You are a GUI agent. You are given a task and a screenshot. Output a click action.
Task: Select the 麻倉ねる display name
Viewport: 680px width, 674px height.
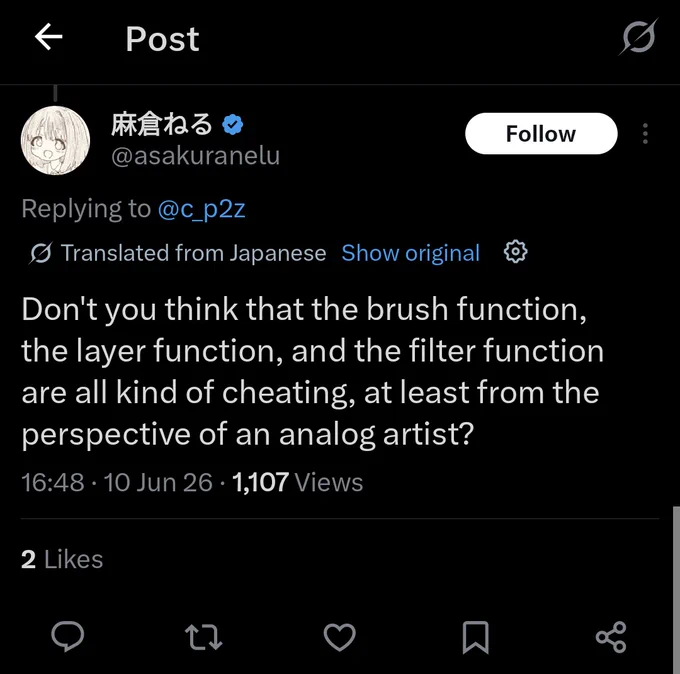coord(161,124)
